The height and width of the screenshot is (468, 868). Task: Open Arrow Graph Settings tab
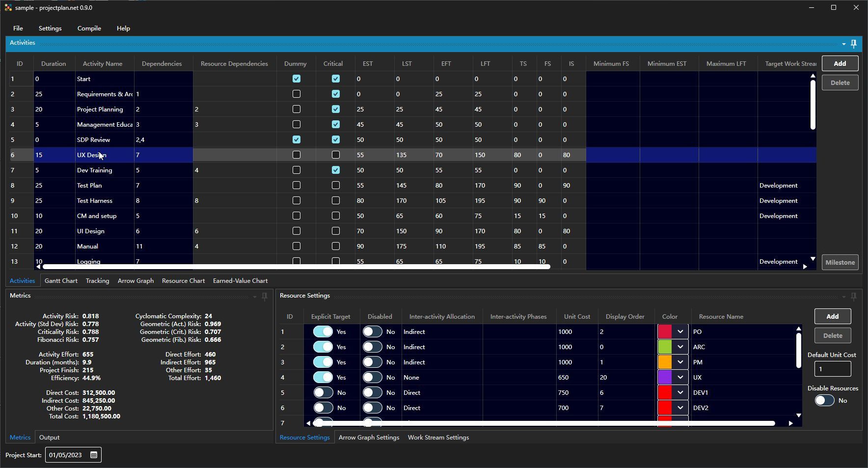(x=369, y=438)
